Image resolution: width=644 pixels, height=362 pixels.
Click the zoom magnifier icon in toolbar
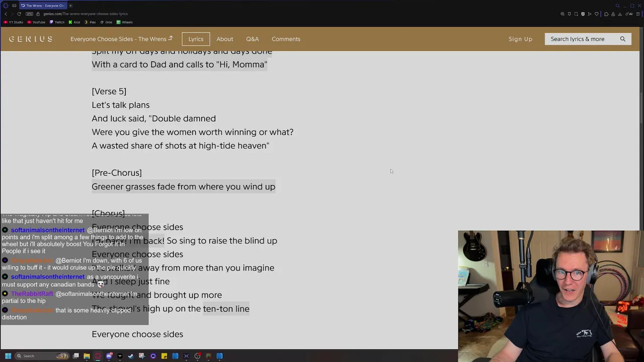562,14
